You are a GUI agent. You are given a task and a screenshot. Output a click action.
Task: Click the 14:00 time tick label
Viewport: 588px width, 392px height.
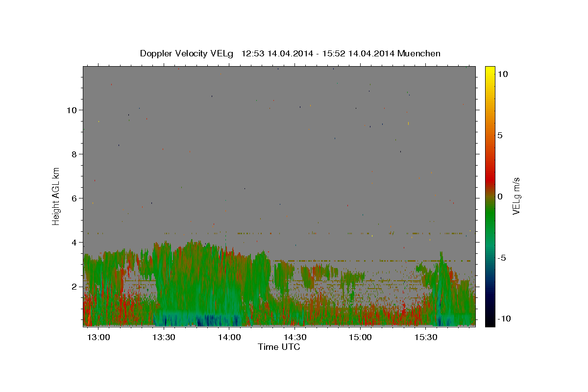click(x=229, y=338)
